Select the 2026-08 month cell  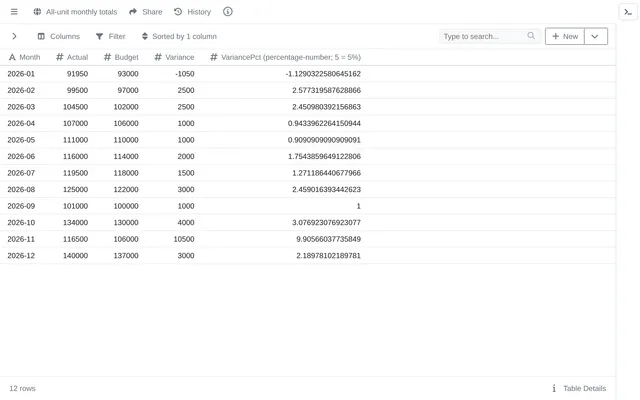tap(21, 189)
